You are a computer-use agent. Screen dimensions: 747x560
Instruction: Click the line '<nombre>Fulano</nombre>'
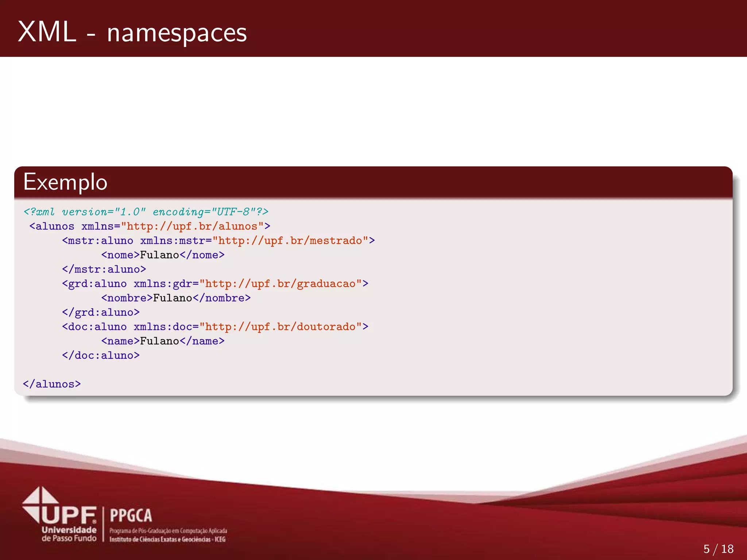176,298
